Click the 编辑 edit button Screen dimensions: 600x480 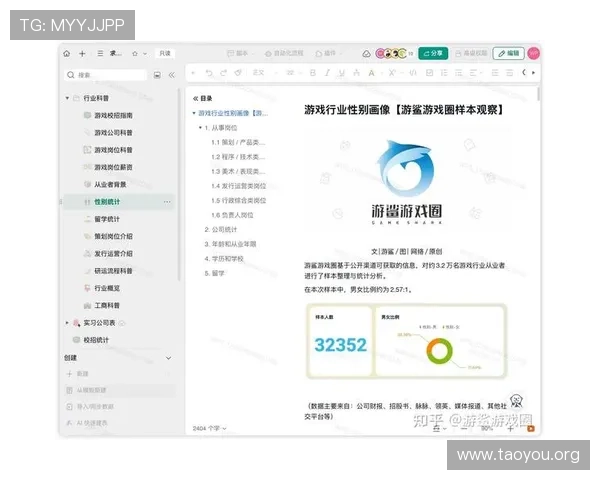point(509,53)
